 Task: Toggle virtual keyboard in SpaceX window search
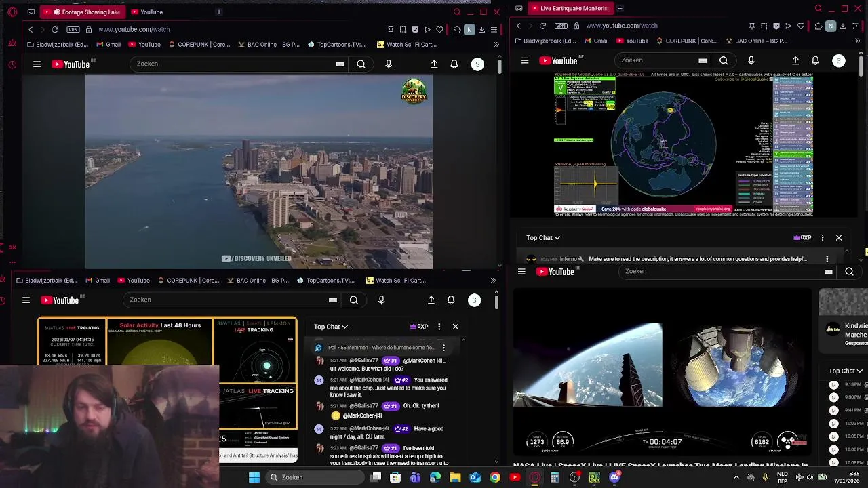click(x=828, y=272)
